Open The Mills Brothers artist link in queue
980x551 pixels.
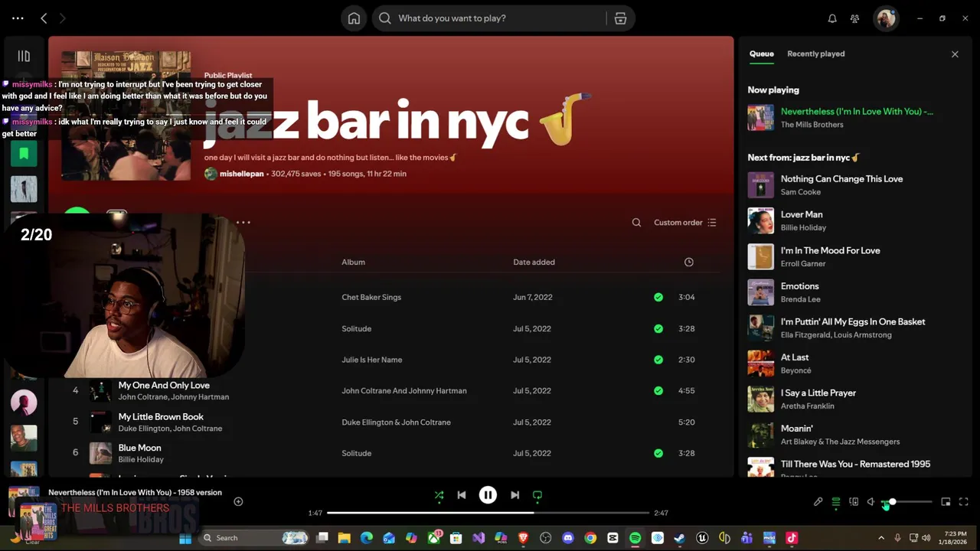click(x=812, y=125)
